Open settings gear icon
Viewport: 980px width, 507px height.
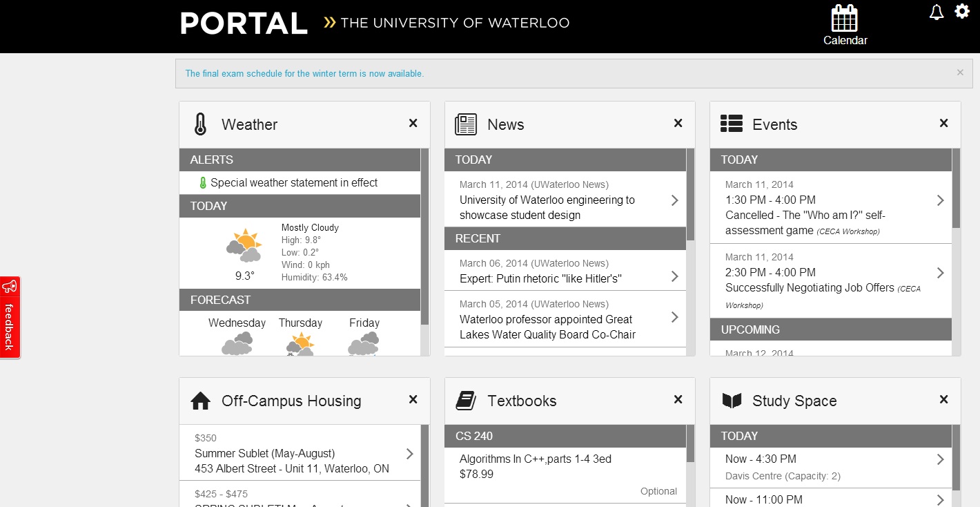(x=962, y=12)
